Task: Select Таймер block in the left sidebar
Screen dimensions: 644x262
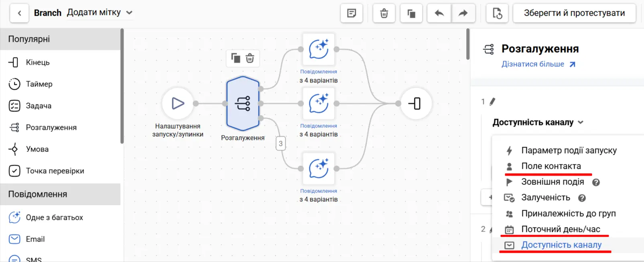Action: (39, 84)
